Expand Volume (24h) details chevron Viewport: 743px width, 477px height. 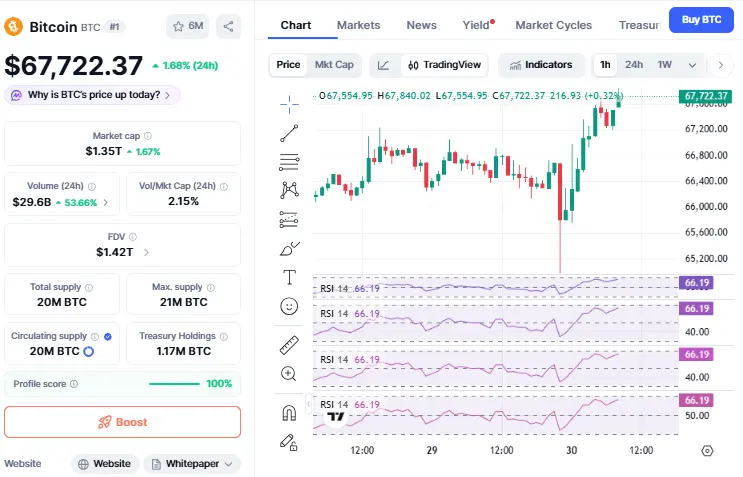(106, 203)
